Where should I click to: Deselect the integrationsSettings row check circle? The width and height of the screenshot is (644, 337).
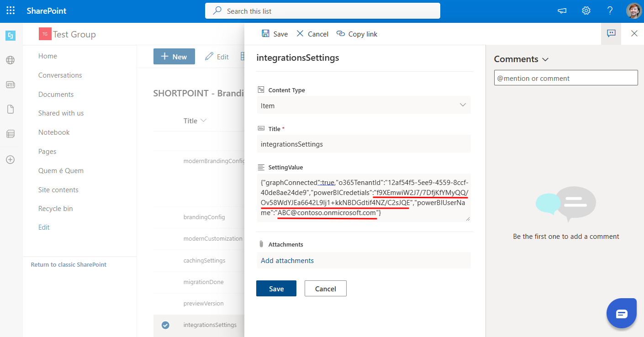165,325
